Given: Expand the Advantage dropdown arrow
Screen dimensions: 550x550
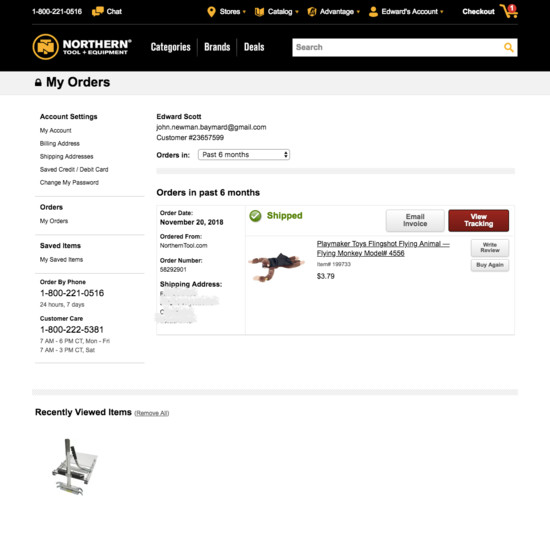Looking at the screenshot, I should (358, 12).
